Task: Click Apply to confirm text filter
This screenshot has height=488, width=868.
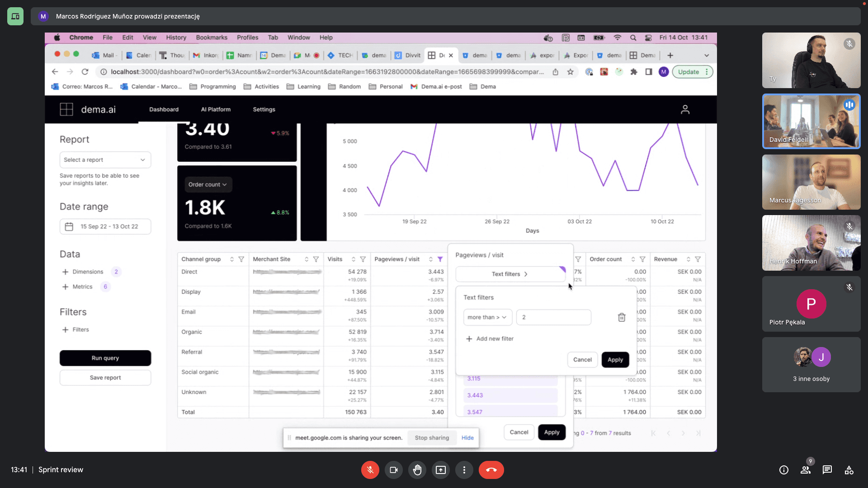Action: point(615,359)
